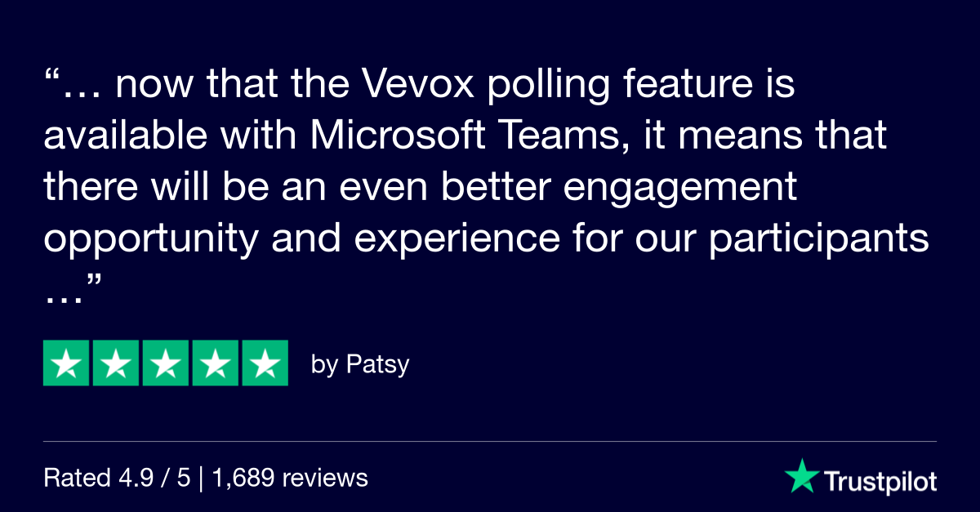The image size is (980, 512).
Task: Click the fifth green rating star
Action: pyautogui.click(x=265, y=363)
